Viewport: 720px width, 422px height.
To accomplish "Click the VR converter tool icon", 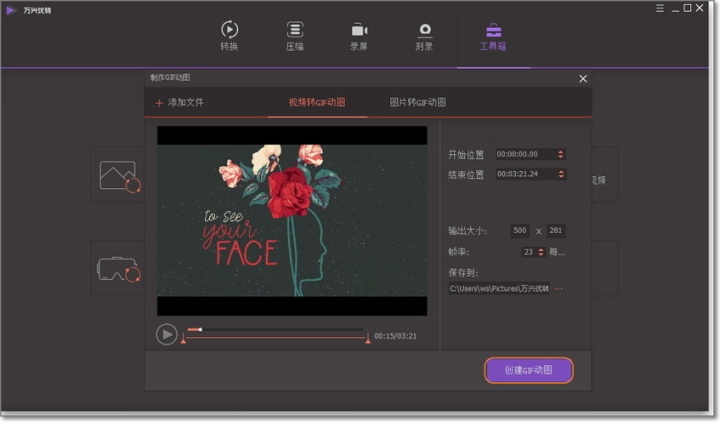I will (x=118, y=269).
